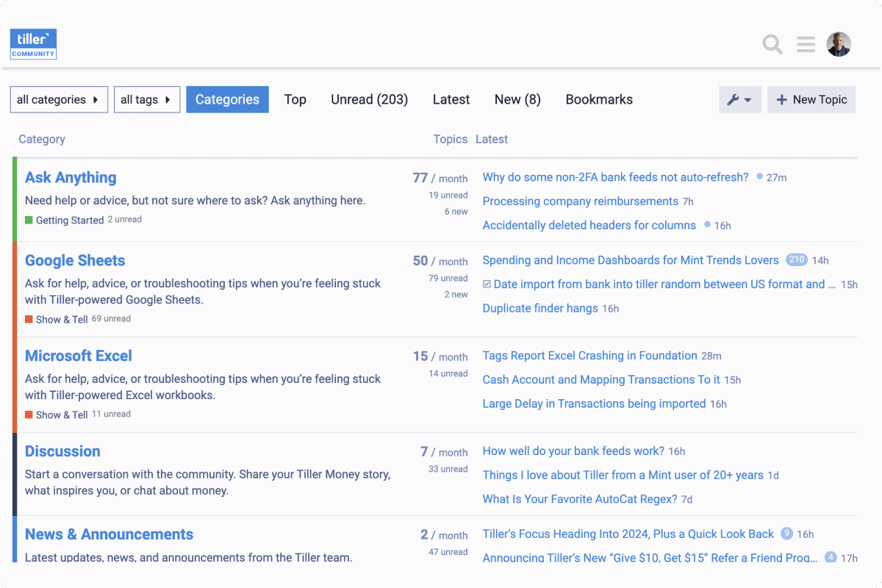The height and width of the screenshot is (588, 882).
Task: Click the Category column header
Action: coord(42,139)
